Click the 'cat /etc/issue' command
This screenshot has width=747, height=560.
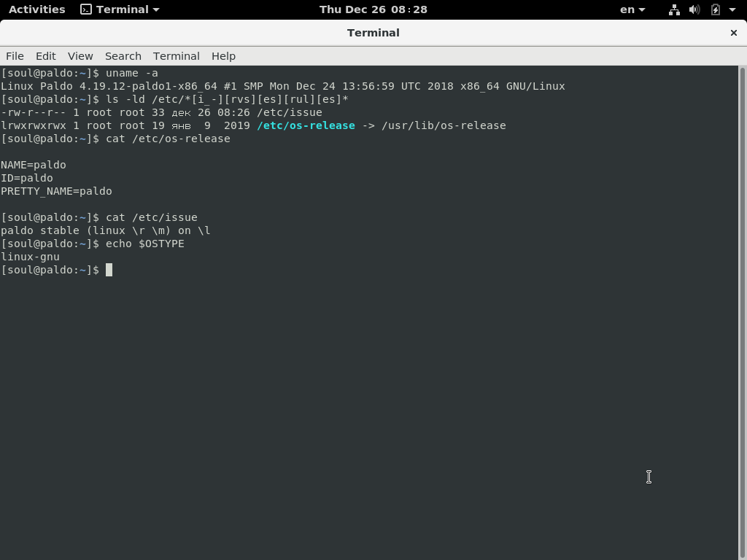152,217
